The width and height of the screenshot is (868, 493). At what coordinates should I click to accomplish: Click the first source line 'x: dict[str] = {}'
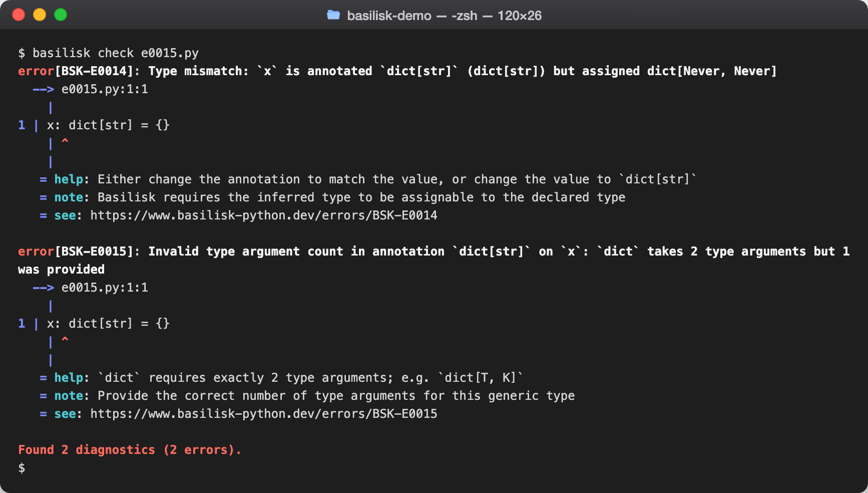[x=108, y=125]
